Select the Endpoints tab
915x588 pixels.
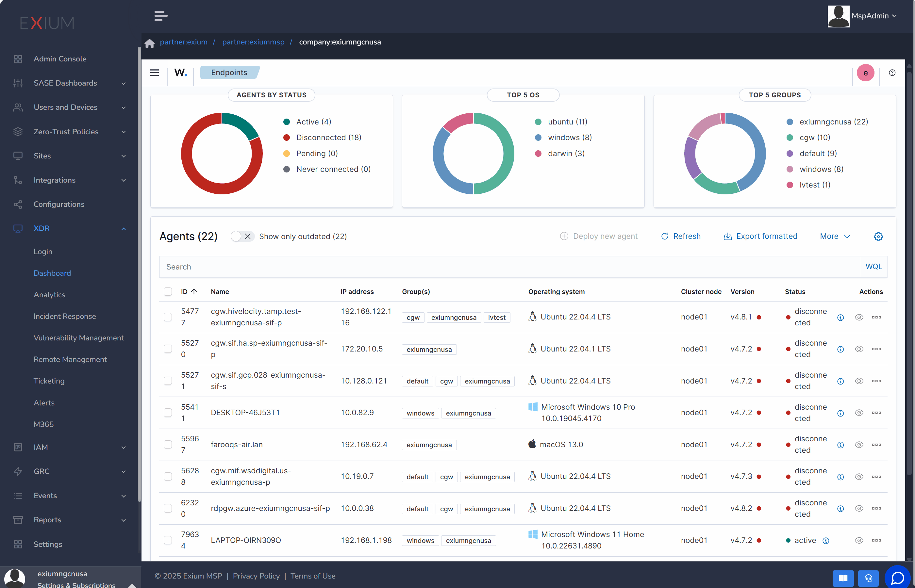tap(229, 73)
